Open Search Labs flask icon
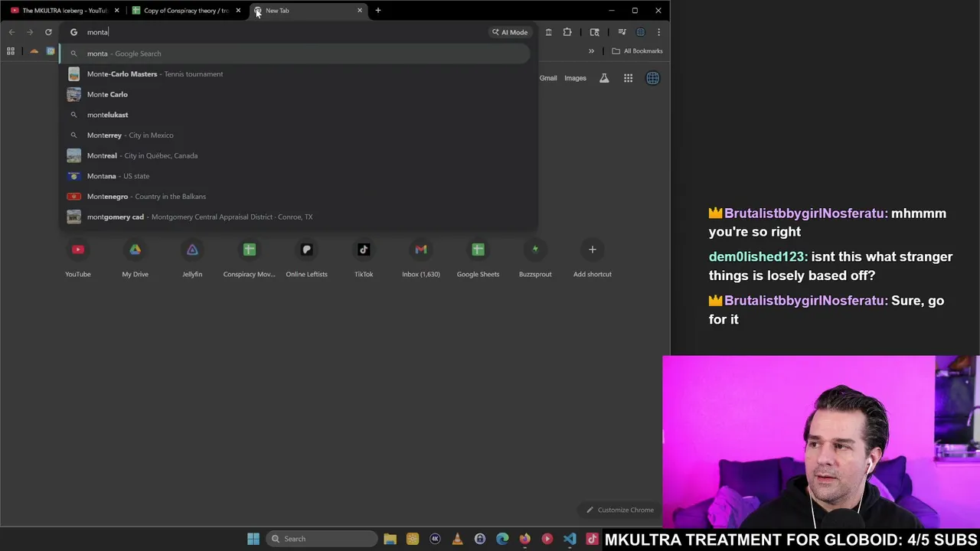The width and height of the screenshot is (980, 551). [x=604, y=78]
